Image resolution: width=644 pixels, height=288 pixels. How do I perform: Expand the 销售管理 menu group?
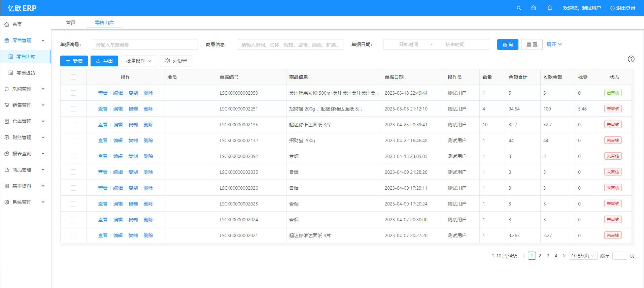43,105
